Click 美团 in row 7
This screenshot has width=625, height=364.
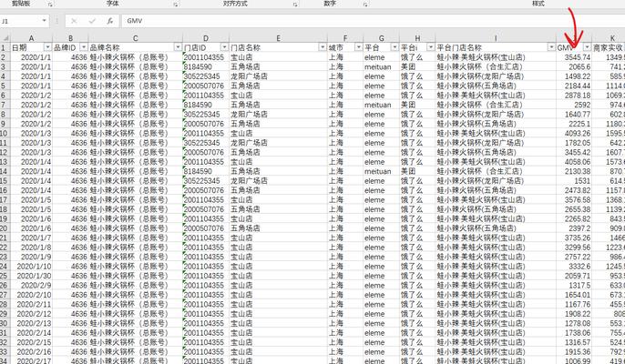point(408,105)
